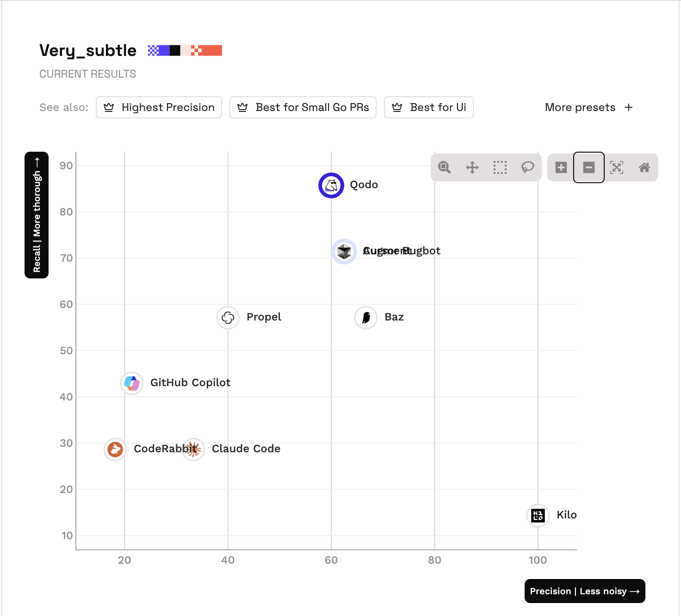Click the GitHub Copilot chart marker

tap(132, 383)
